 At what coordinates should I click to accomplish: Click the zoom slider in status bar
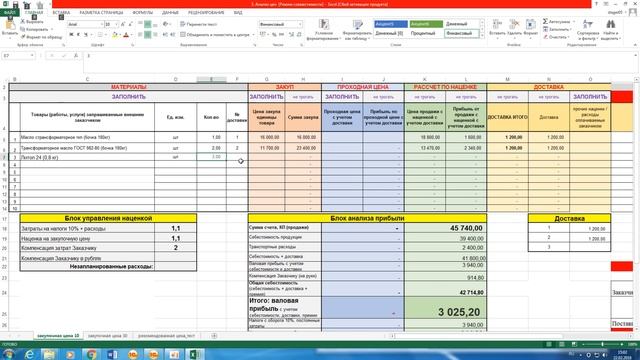(602, 344)
